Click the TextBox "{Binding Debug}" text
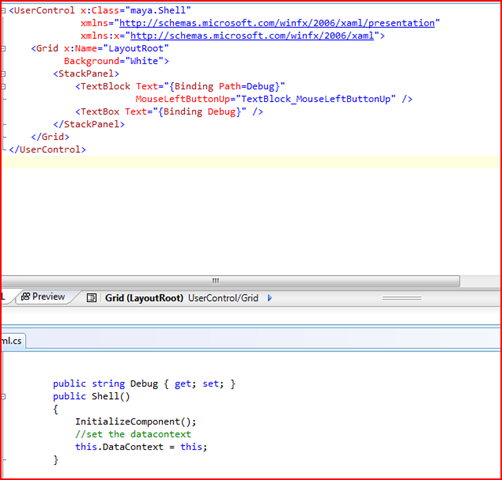The height and width of the screenshot is (480, 502). coord(199,112)
